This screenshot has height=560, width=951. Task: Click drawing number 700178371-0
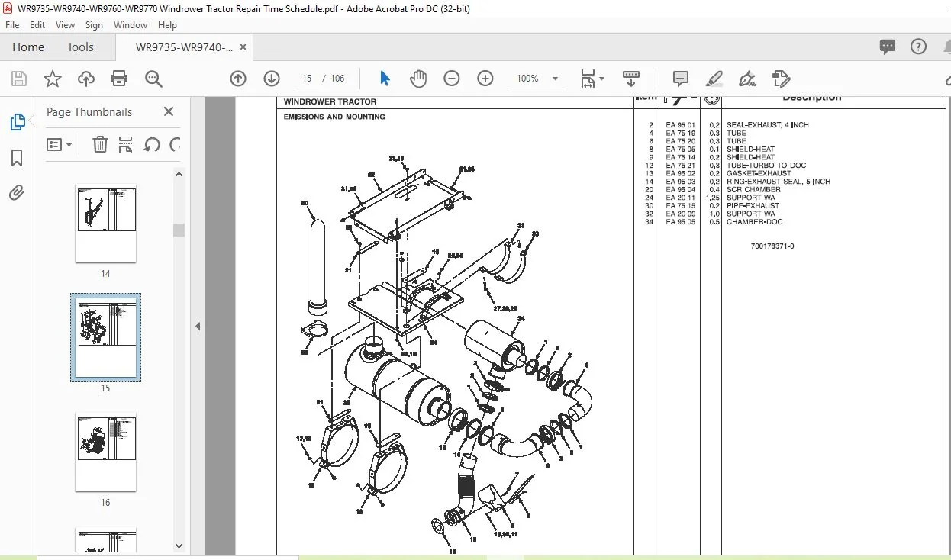(772, 246)
